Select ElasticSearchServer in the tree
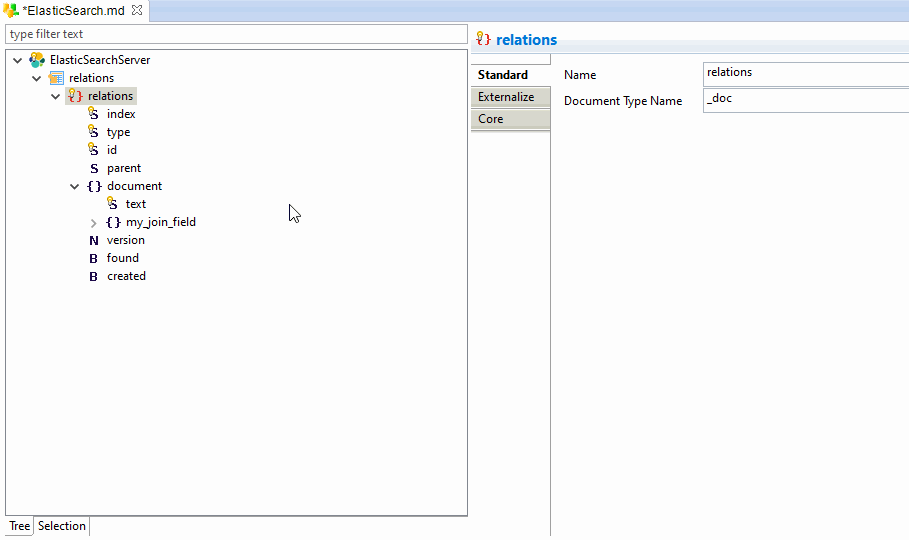909x540 pixels. (x=100, y=60)
